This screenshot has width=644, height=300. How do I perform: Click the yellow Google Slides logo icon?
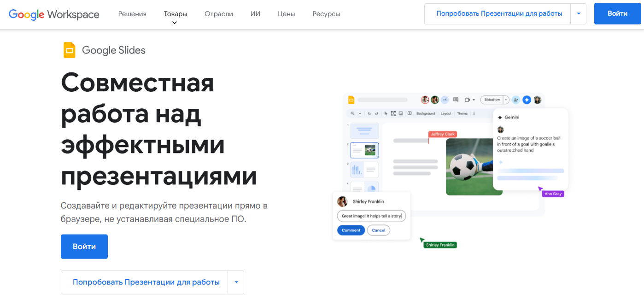[69, 50]
